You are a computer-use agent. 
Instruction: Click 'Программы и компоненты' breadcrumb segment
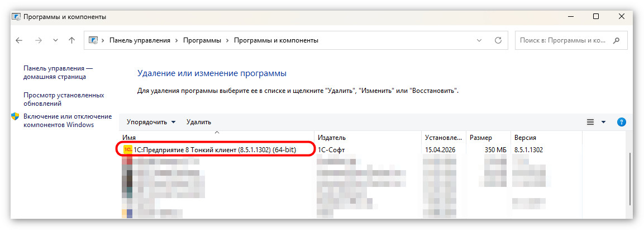[276, 40]
